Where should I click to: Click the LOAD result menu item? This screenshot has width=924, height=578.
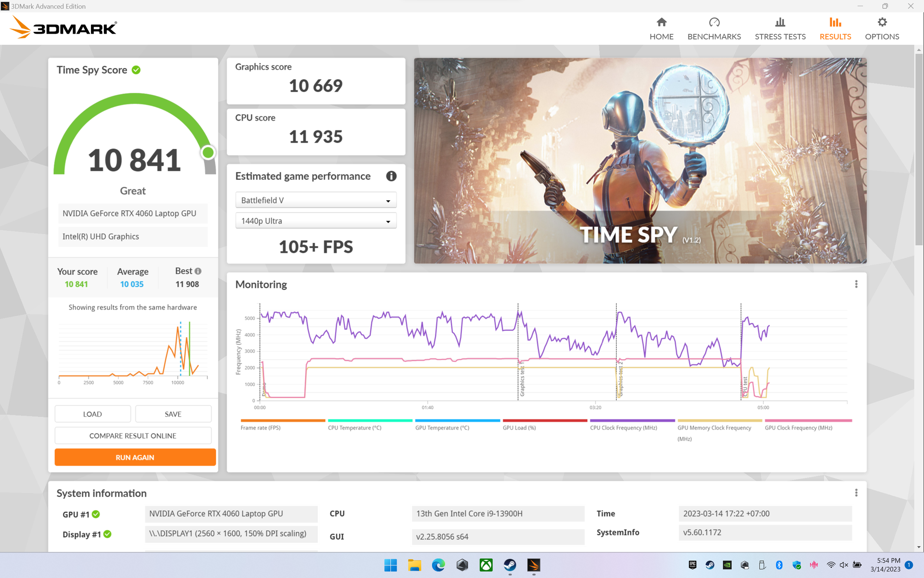click(92, 414)
